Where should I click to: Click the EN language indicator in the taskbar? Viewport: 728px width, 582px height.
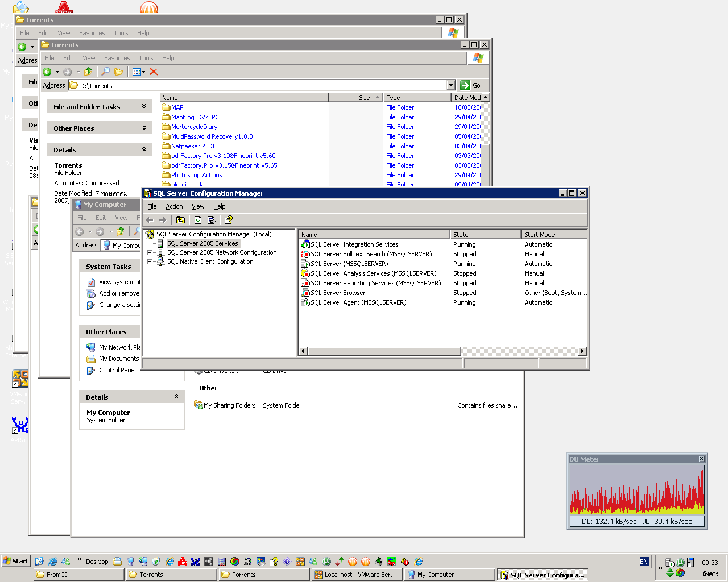tap(644, 562)
